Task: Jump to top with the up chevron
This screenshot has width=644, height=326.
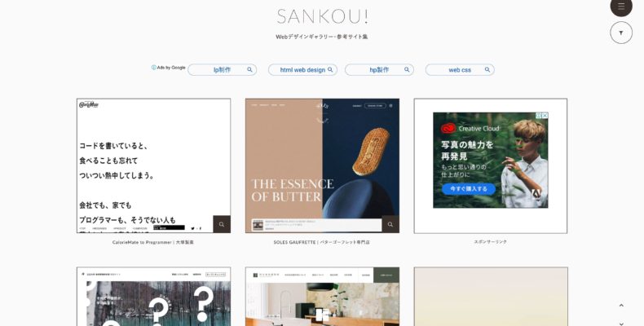Action: [621, 306]
